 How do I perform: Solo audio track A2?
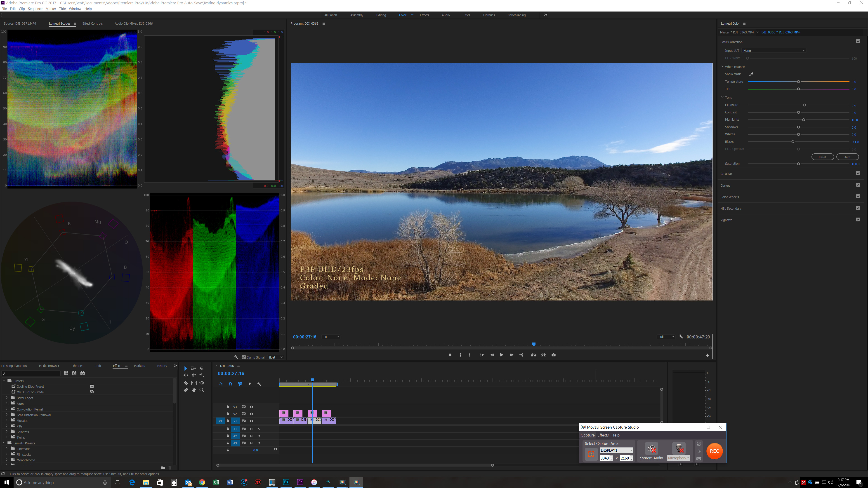pos(259,436)
